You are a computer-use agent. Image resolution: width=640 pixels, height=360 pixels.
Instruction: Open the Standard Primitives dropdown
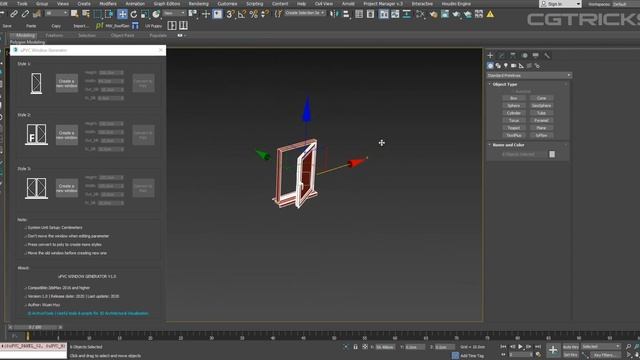tap(529, 76)
